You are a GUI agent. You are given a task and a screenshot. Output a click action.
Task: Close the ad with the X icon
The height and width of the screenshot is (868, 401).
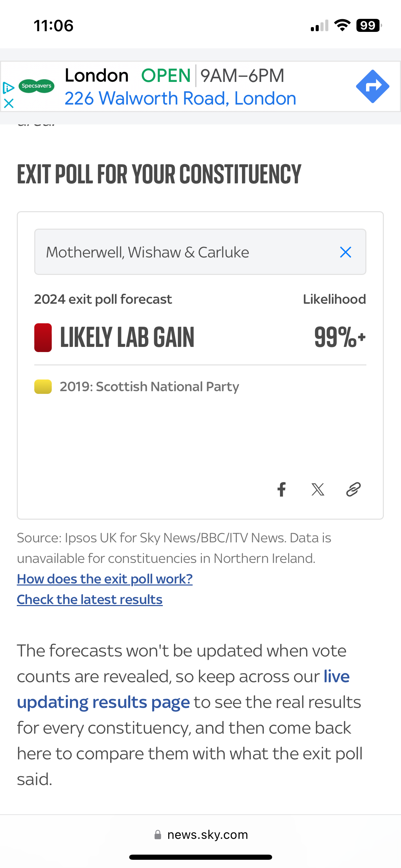coord(9,103)
